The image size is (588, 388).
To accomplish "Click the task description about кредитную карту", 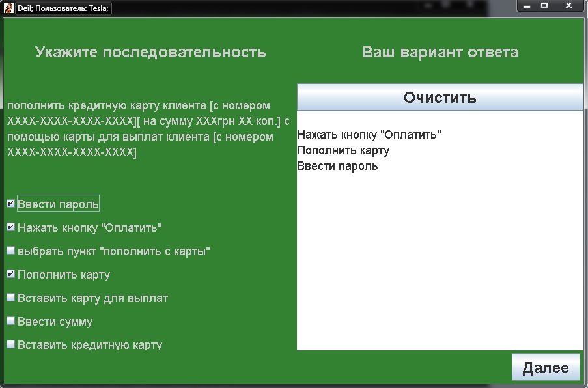I will click(x=148, y=129).
